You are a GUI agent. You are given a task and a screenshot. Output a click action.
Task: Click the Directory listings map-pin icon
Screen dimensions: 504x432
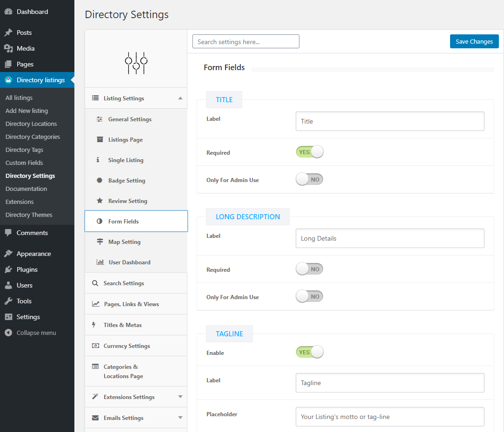(8, 80)
